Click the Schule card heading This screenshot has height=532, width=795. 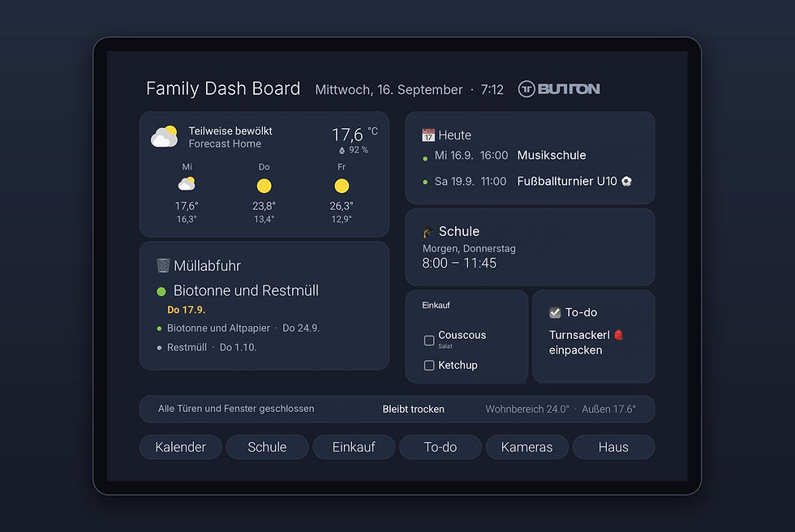[459, 232]
